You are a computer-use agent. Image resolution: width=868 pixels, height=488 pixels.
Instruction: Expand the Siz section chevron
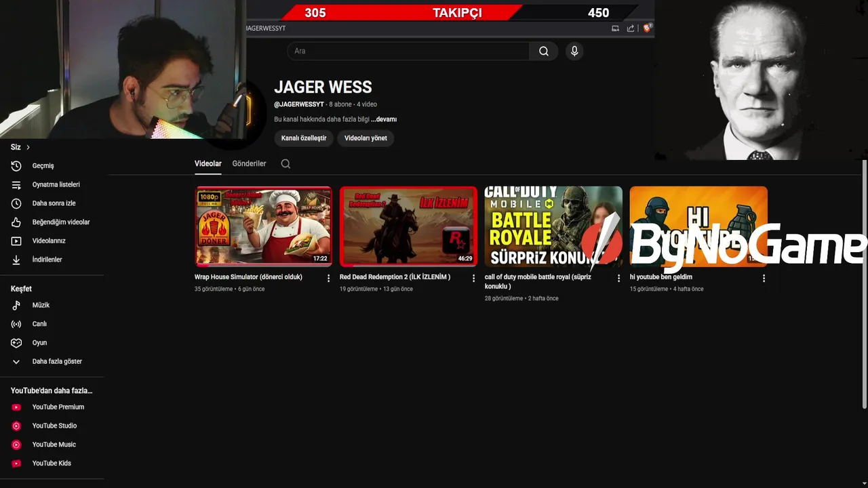click(28, 147)
